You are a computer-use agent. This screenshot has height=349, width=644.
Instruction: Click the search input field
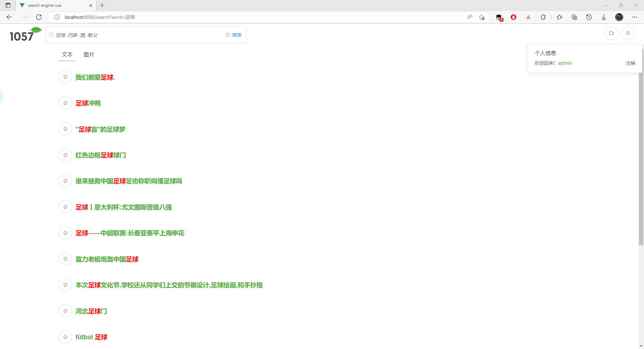coord(139,35)
